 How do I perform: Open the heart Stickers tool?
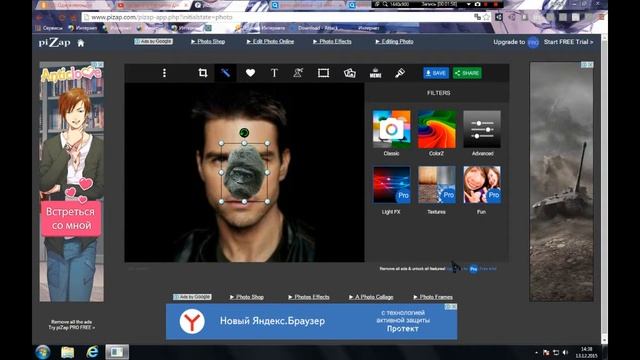pos(250,73)
